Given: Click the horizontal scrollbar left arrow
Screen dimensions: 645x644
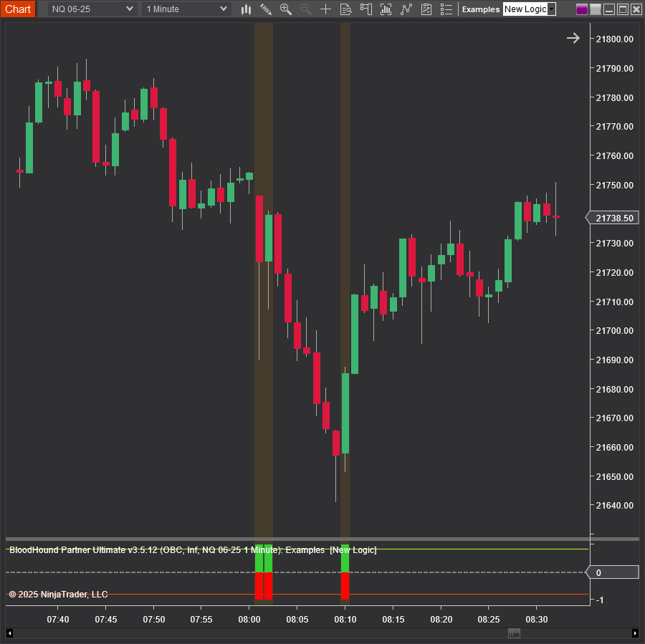Looking at the screenshot, I should [x=9, y=633].
